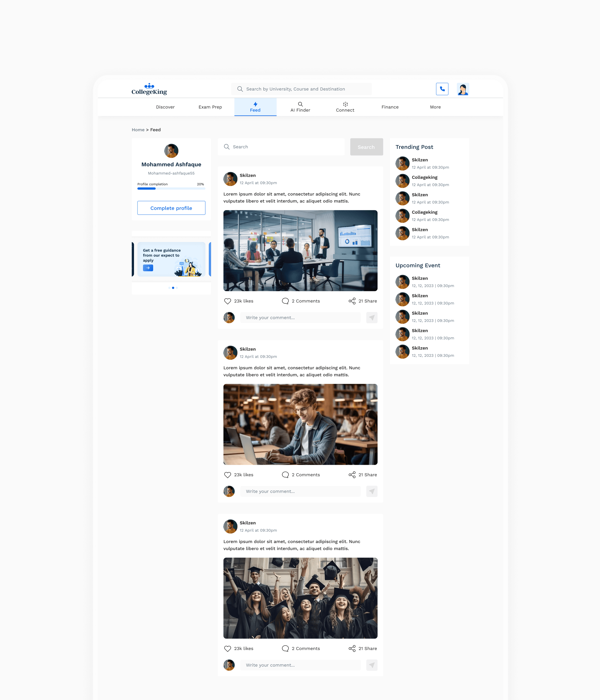Open the More menu in navigation
This screenshot has height=700, width=600.
pos(435,107)
